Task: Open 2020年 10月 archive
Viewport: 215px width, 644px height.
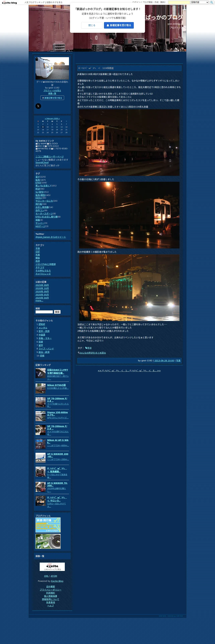Action: (42, 288)
